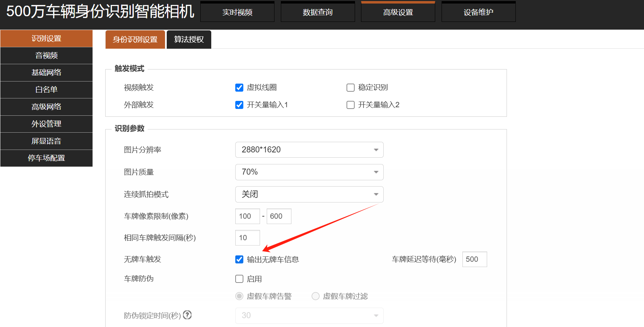Go to the 设备维护 tab
This screenshot has width=644, height=327.
pyautogui.click(x=479, y=12)
